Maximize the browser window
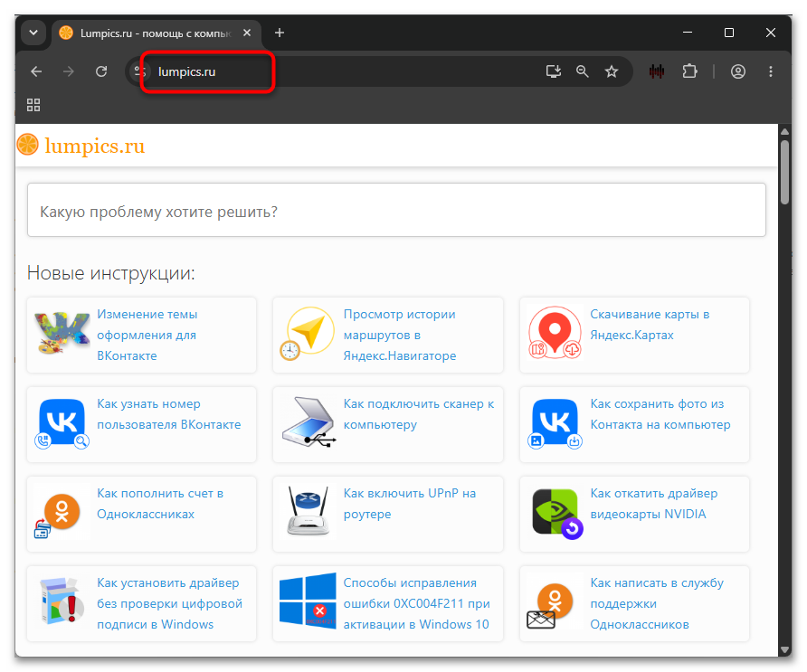The width and height of the screenshot is (807, 672). pos(729,33)
